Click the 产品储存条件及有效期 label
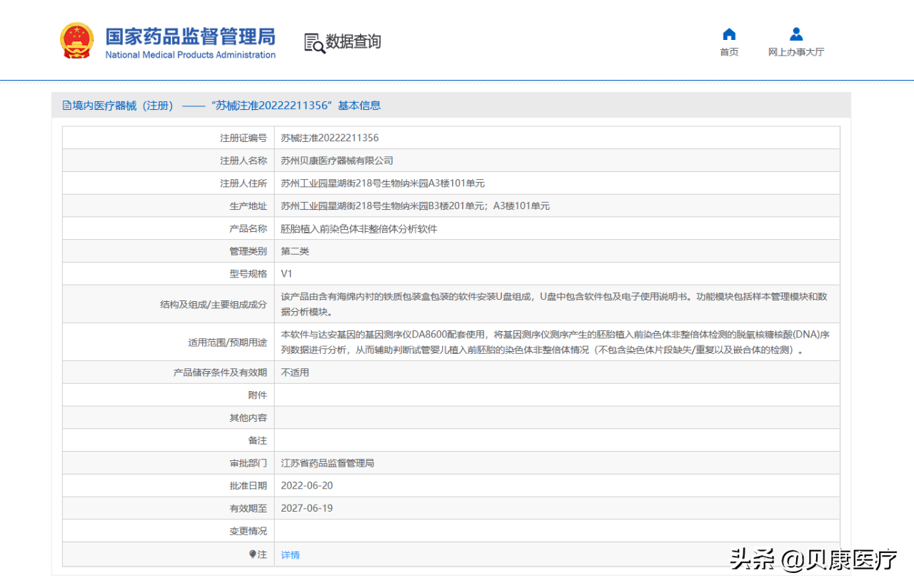Screen dimensions: 914x588 (221, 372)
